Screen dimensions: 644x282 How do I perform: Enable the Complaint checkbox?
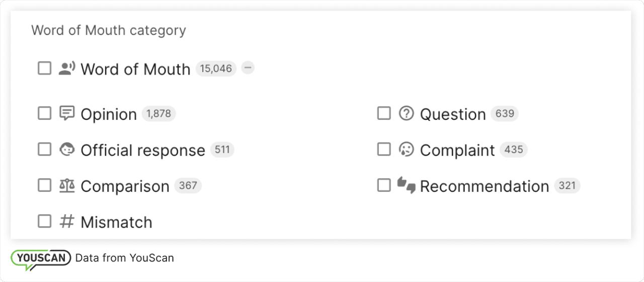pyautogui.click(x=384, y=150)
